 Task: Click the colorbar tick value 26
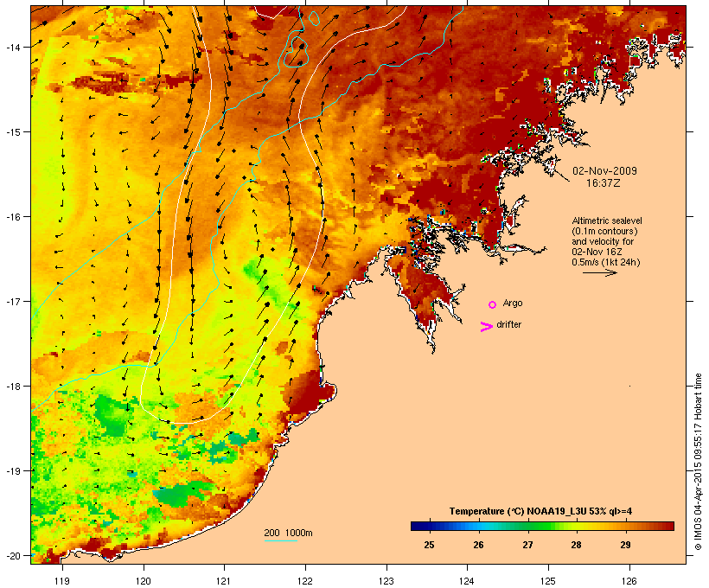[478, 545]
